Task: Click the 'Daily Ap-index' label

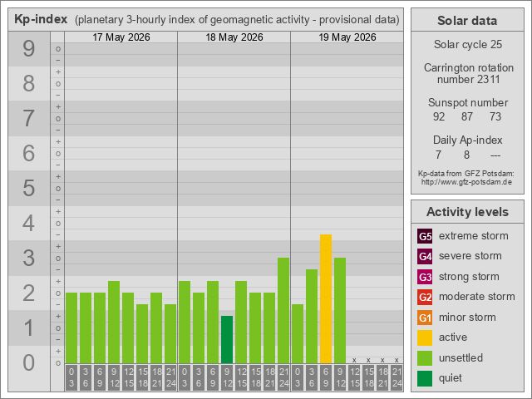Action: (x=467, y=140)
